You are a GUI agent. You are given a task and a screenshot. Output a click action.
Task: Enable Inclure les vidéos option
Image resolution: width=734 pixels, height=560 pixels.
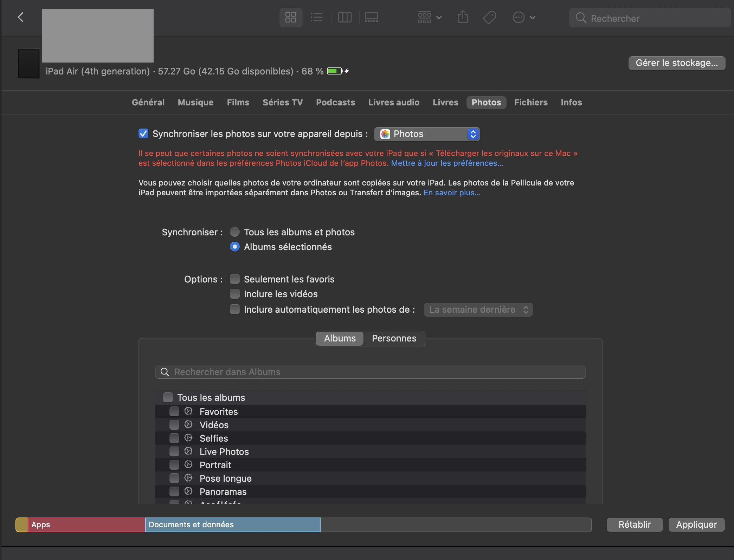234,294
